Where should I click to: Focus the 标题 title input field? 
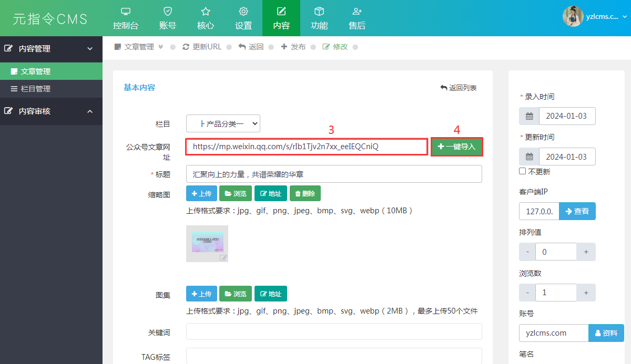[x=334, y=174]
